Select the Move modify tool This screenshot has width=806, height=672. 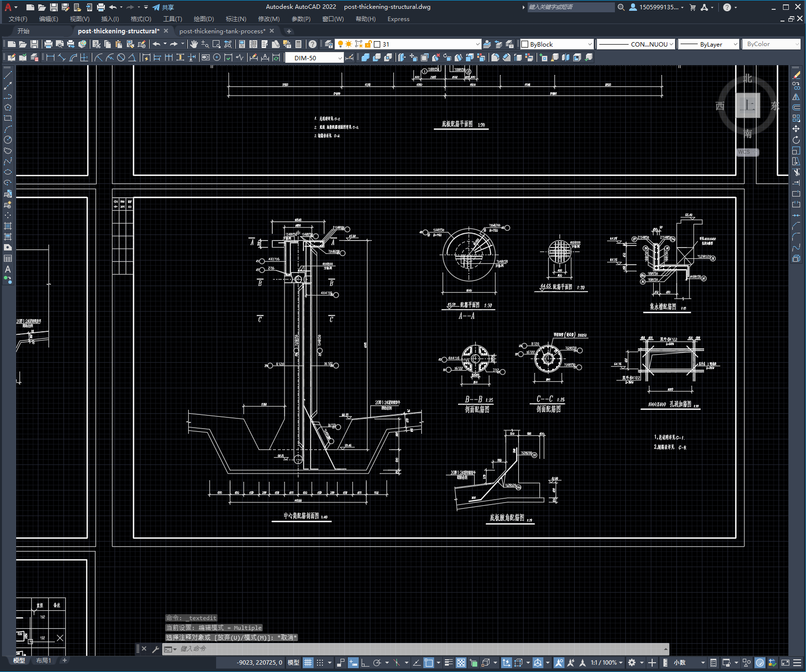(796, 129)
